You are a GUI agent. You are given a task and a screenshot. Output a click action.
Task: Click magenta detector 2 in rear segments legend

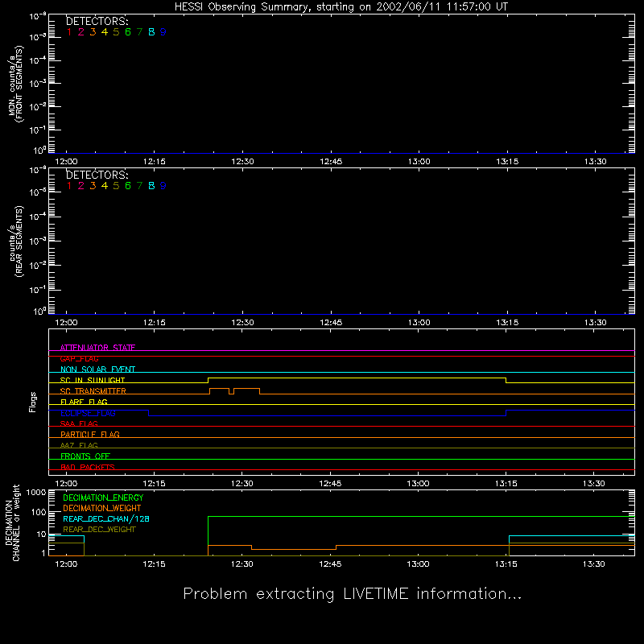[x=81, y=186]
